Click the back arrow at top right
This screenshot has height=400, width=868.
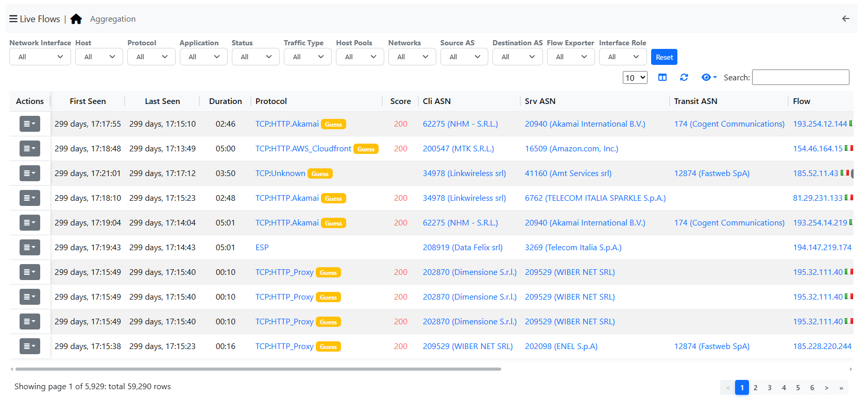[845, 19]
